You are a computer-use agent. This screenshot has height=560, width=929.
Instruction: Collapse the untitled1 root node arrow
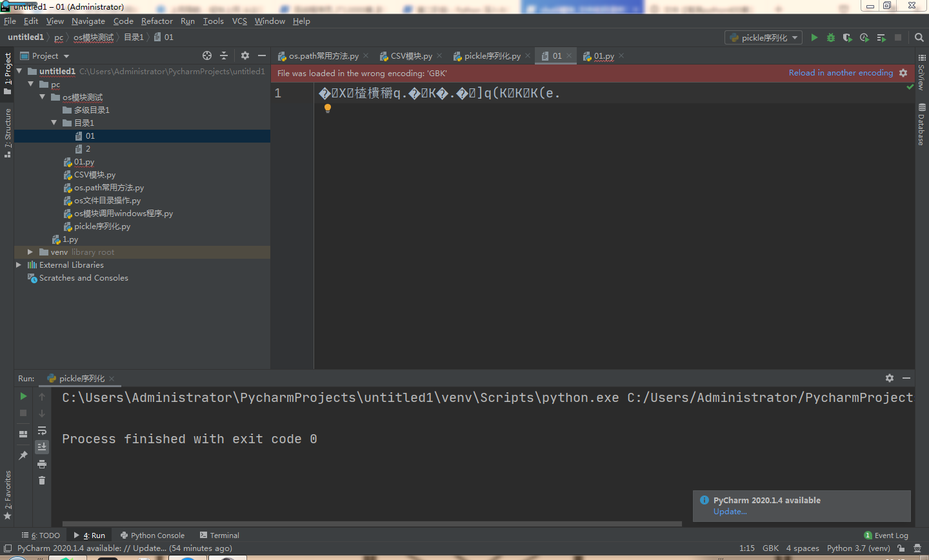coord(19,72)
